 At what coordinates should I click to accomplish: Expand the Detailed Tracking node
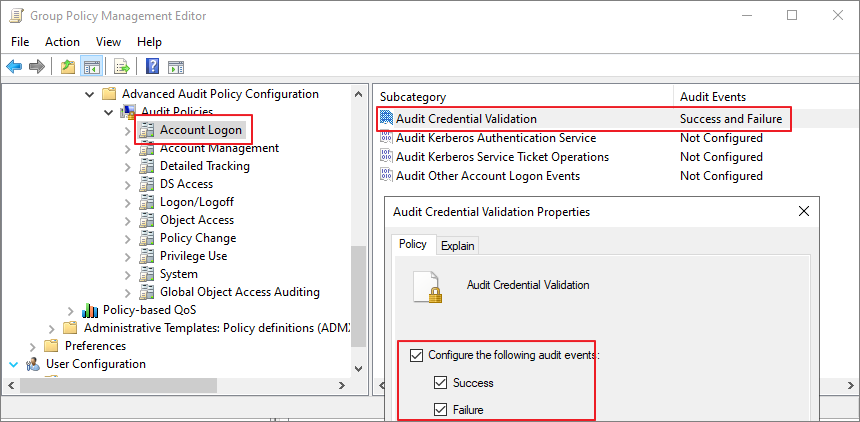(127, 166)
